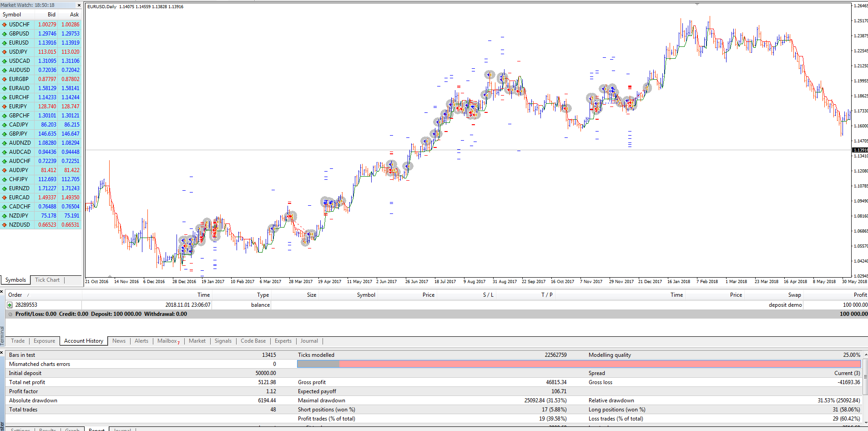Open the tester Graph tab
Screen dimensions: 868x431
tap(72, 429)
